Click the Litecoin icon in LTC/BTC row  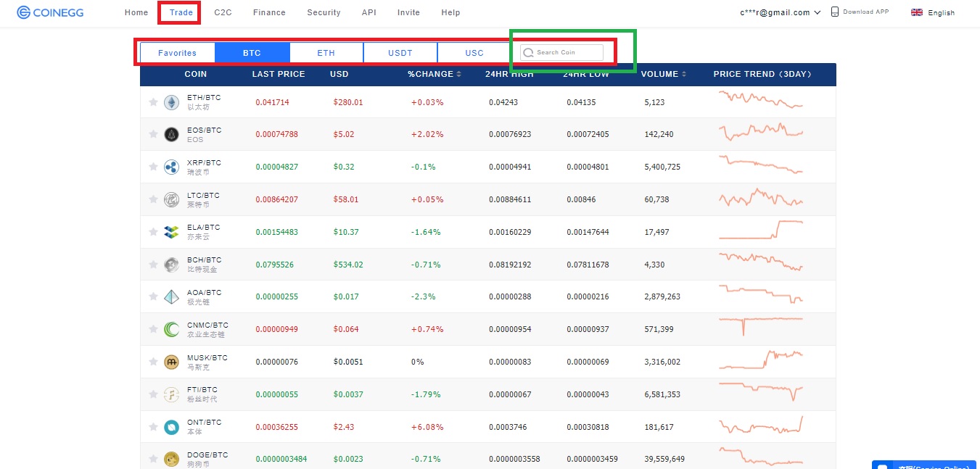point(171,200)
